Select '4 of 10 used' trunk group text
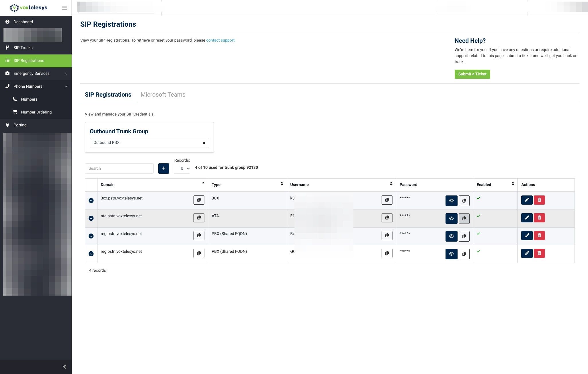Screen dimensions: 588x374 coord(226,168)
